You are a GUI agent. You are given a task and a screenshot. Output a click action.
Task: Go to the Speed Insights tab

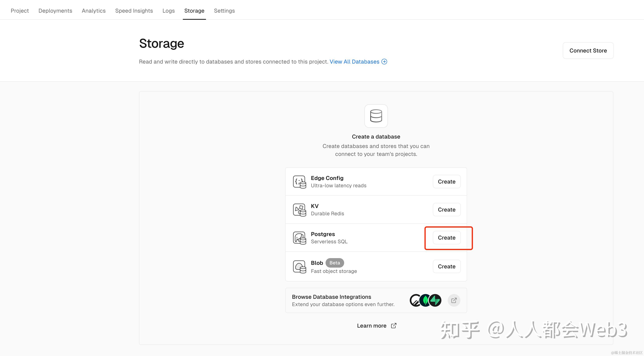[x=134, y=11]
